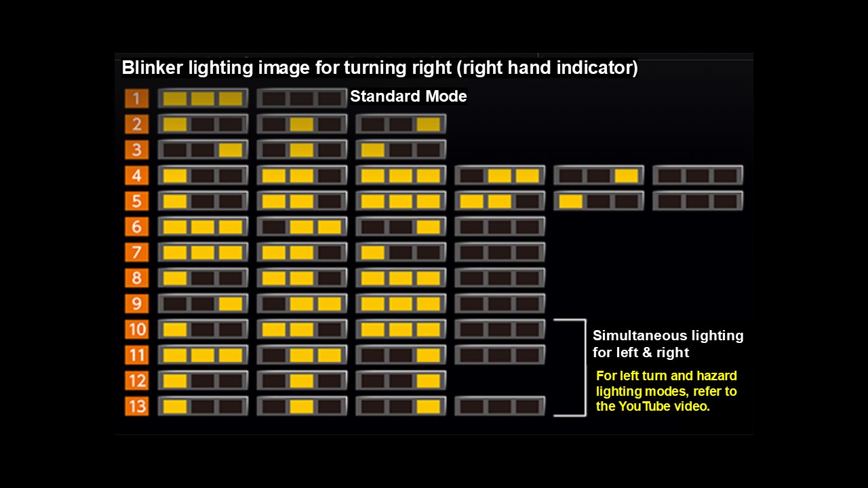Viewport: 868px width, 488px height.
Task: Click the orange number 9 badge
Action: pyautogui.click(x=136, y=304)
